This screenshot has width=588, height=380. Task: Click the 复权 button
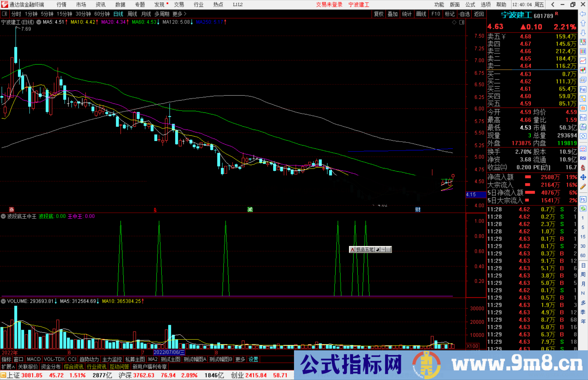pos(379,14)
